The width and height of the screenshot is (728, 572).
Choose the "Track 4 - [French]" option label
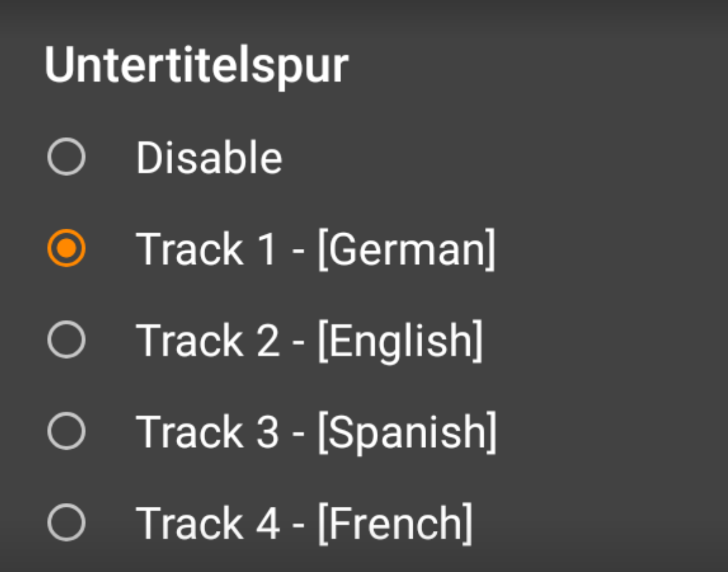[304, 523]
